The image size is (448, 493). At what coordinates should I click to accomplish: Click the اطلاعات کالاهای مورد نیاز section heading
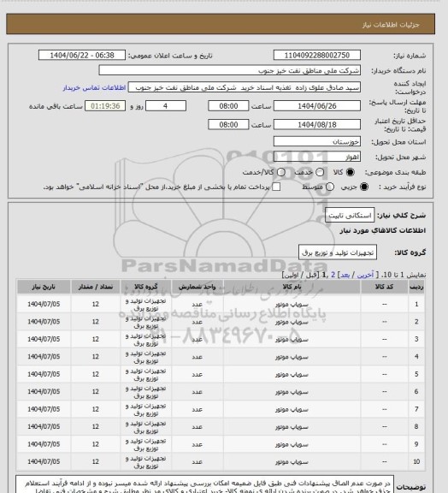click(383, 230)
